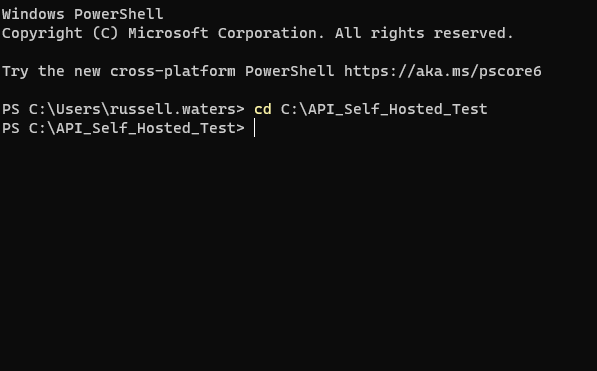Click the word reserved
Image resolution: width=597 pixels, height=371 pixels.
pyautogui.click(x=474, y=34)
